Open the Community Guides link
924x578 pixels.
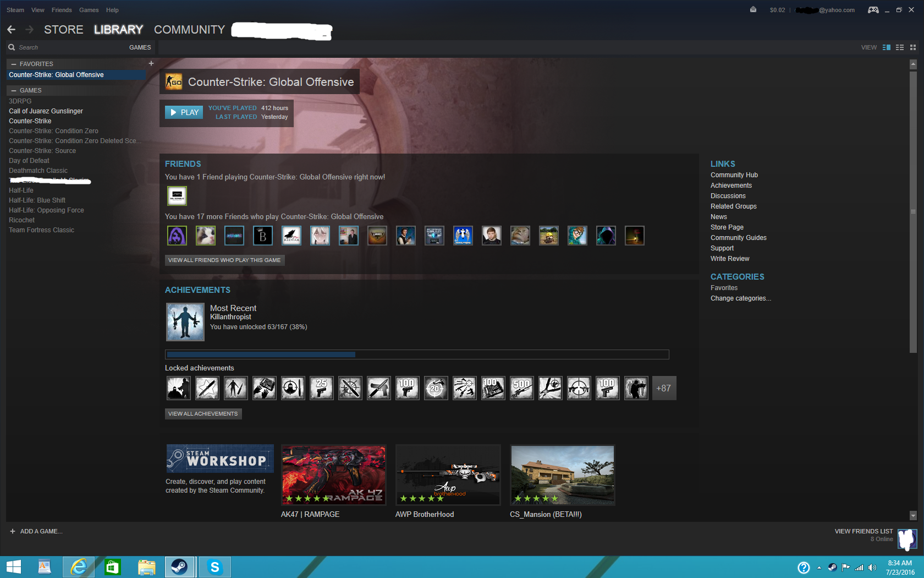pyautogui.click(x=739, y=238)
